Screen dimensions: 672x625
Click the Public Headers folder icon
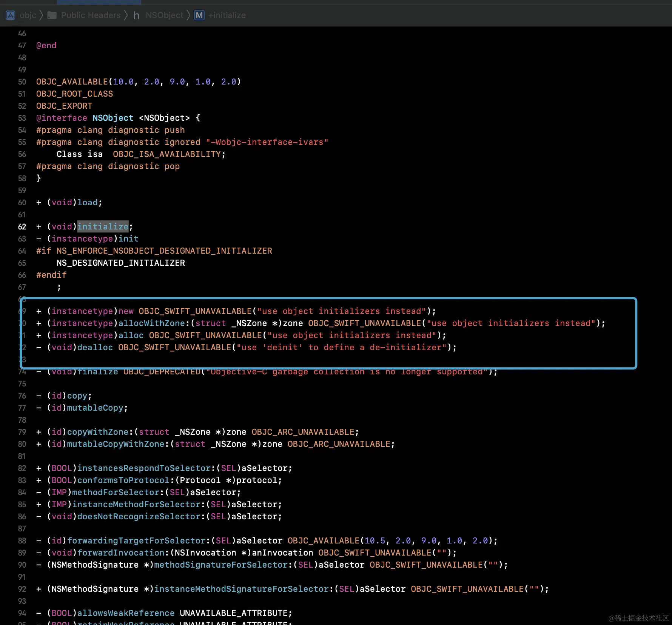point(52,15)
